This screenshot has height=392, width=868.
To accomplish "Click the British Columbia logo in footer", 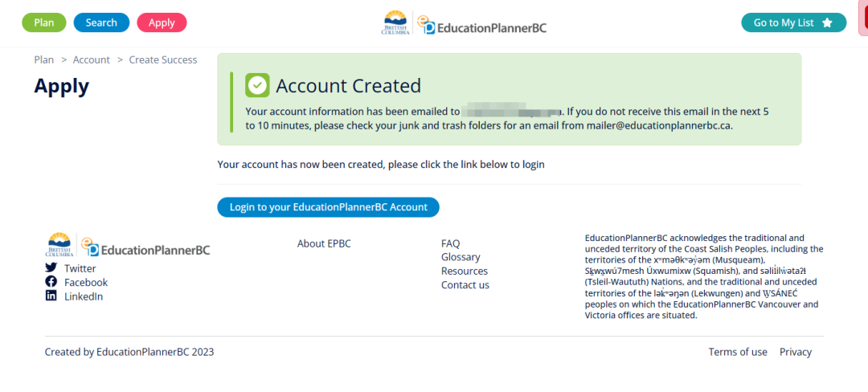I will (59, 245).
